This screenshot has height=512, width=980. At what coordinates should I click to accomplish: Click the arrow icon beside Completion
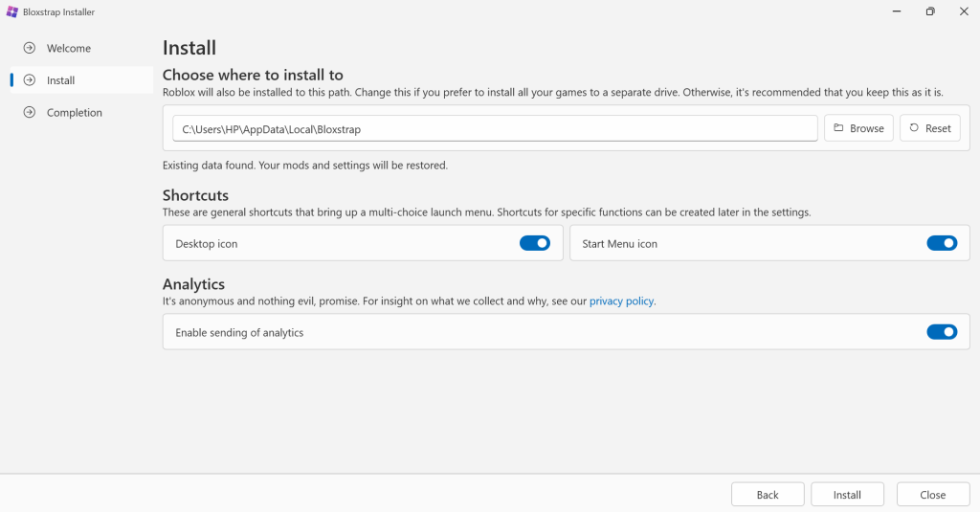point(30,113)
